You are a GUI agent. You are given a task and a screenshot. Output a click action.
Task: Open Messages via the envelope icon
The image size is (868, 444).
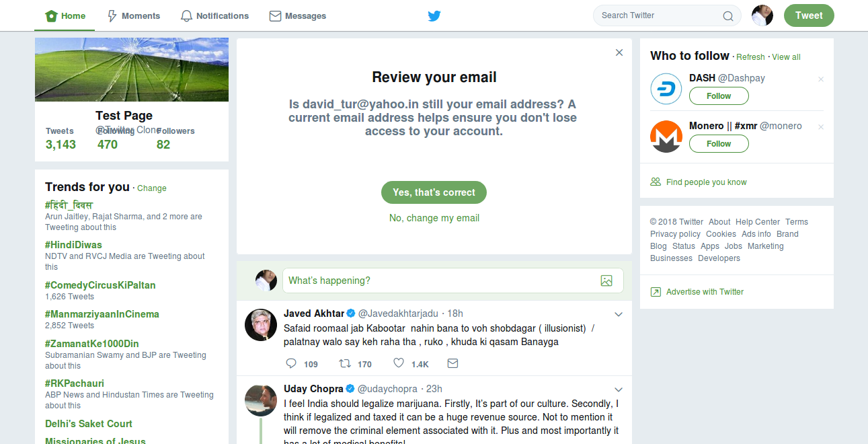pyautogui.click(x=274, y=15)
